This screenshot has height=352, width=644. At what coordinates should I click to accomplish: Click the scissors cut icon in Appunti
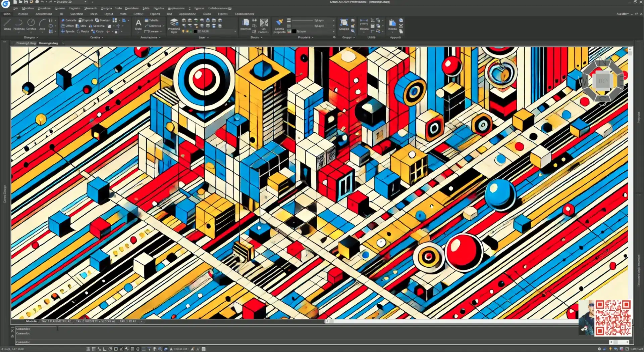point(401,26)
